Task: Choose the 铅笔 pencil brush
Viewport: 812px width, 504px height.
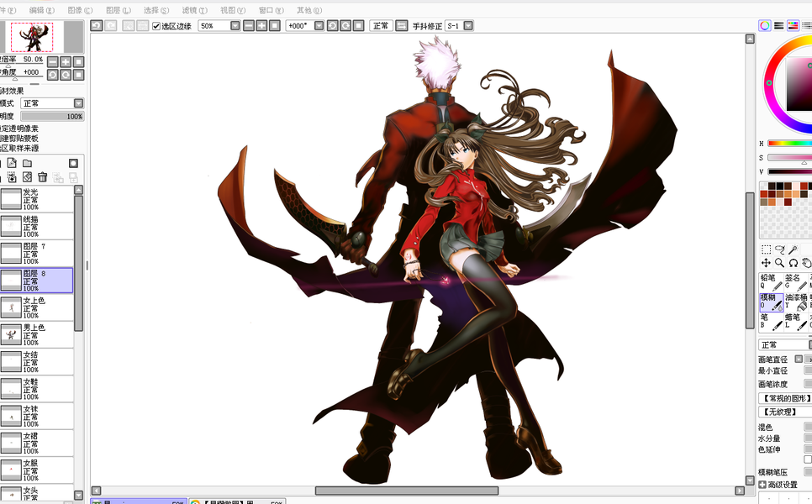Action: [x=771, y=282]
